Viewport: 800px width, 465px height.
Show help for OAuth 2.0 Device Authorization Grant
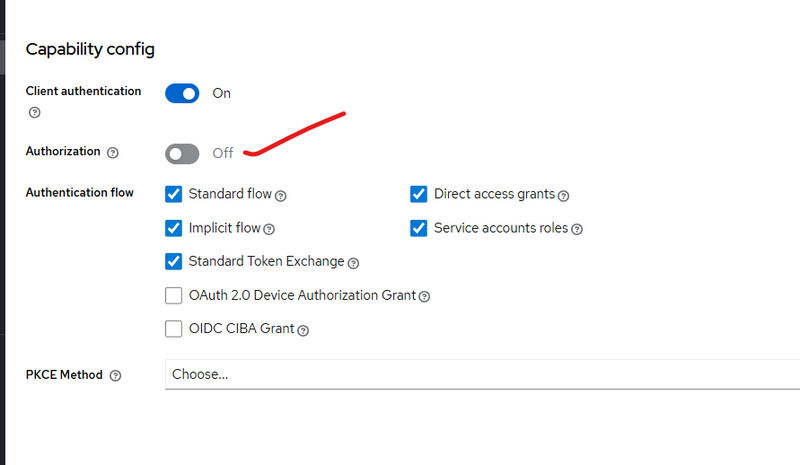pyautogui.click(x=425, y=297)
